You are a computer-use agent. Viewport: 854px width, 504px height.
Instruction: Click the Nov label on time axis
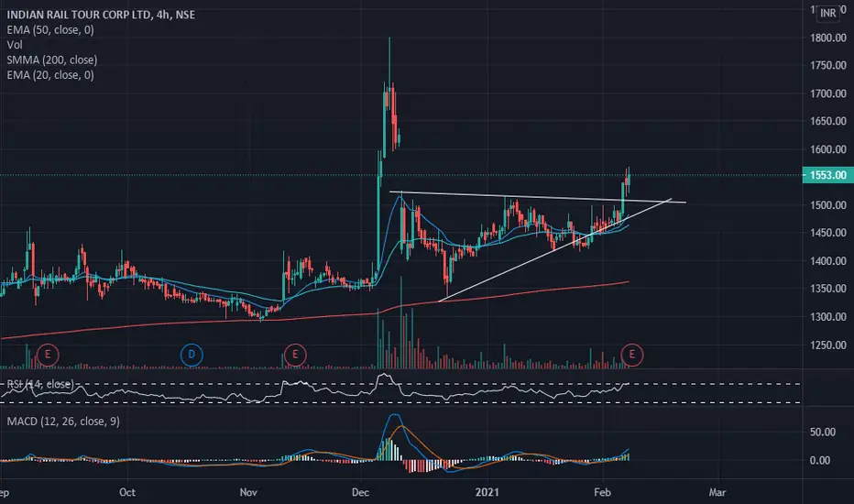point(248,492)
